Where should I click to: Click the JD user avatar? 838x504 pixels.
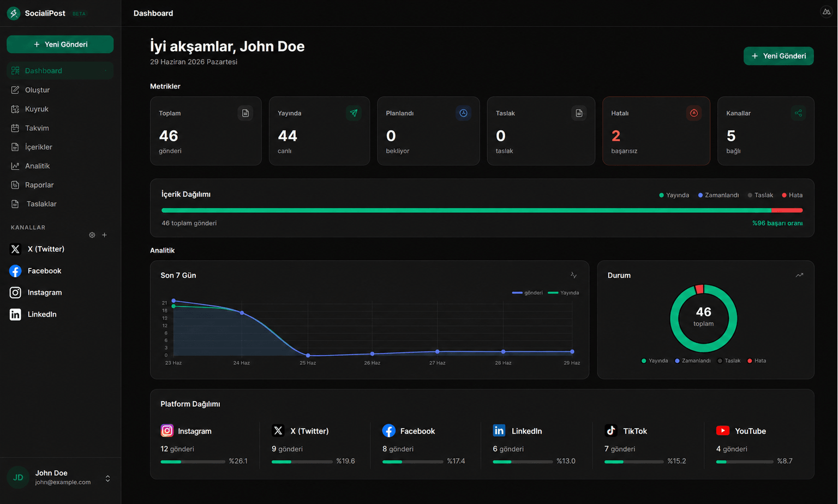[18, 477]
